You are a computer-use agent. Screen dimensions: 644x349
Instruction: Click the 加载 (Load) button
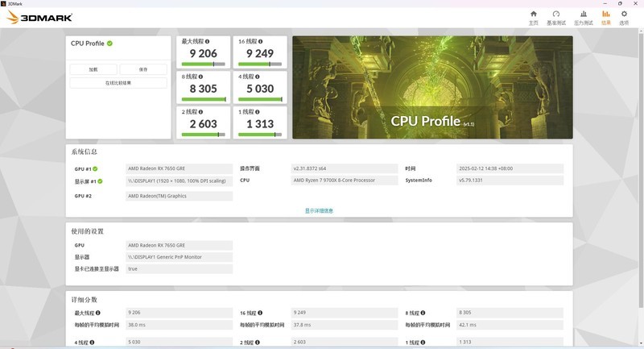coord(93,69)
